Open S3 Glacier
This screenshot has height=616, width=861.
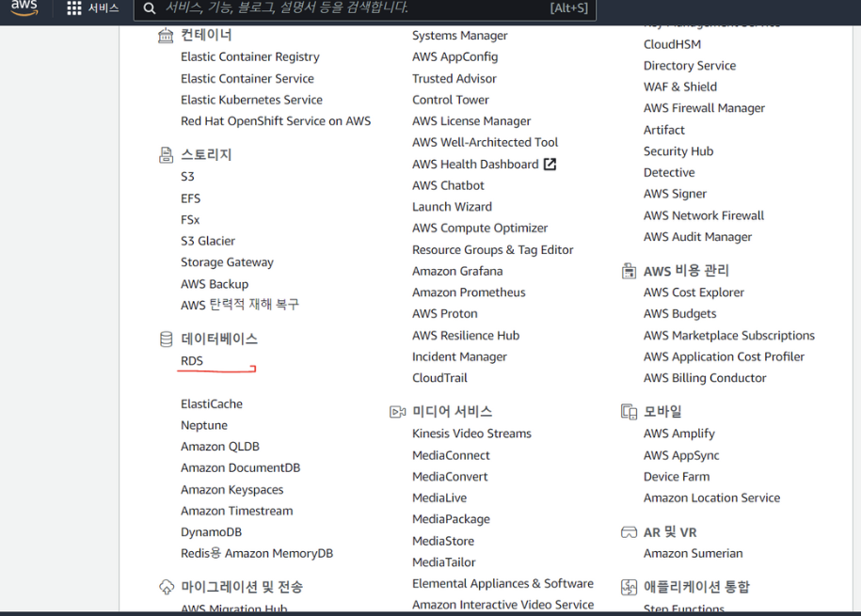click(x=208, y=241)
